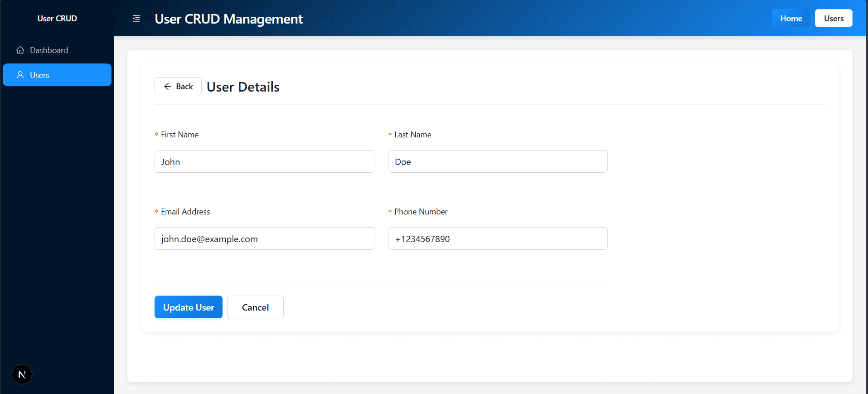Click the Email Address label
Screen dimensions: 868x394
click(x=185, y=212)
